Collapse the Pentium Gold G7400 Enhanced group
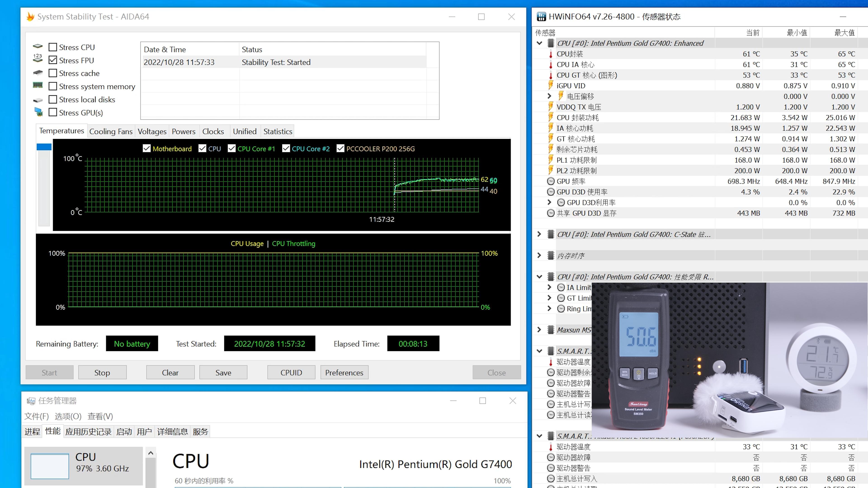The height and width of the screenshot is (488, 868). (x=540, y=43)
